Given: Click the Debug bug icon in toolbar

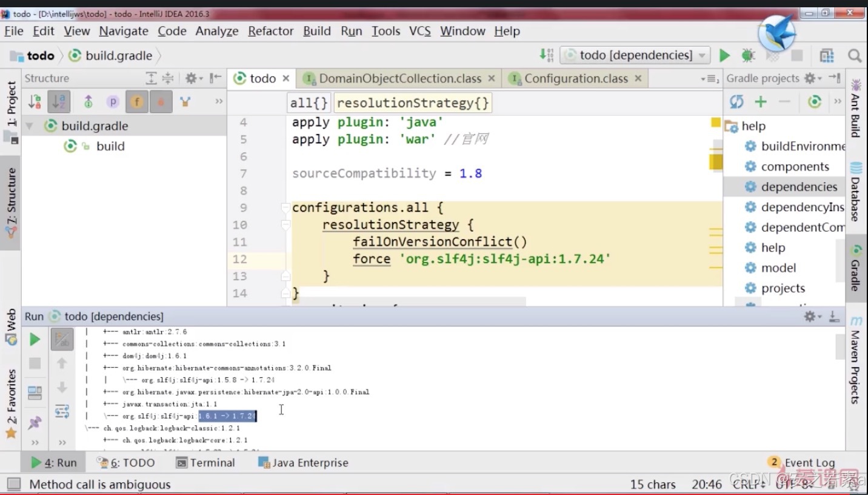Looking at the screenshot, I should pos(749,55).
